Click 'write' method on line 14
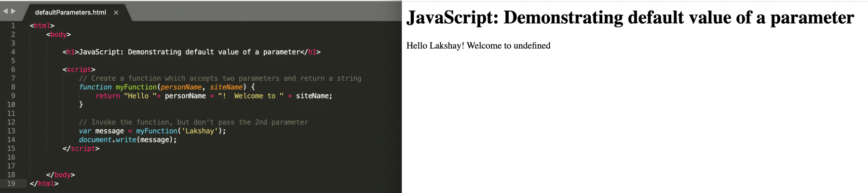The width and height of the screenshot is (868, 193). point(126,140)
